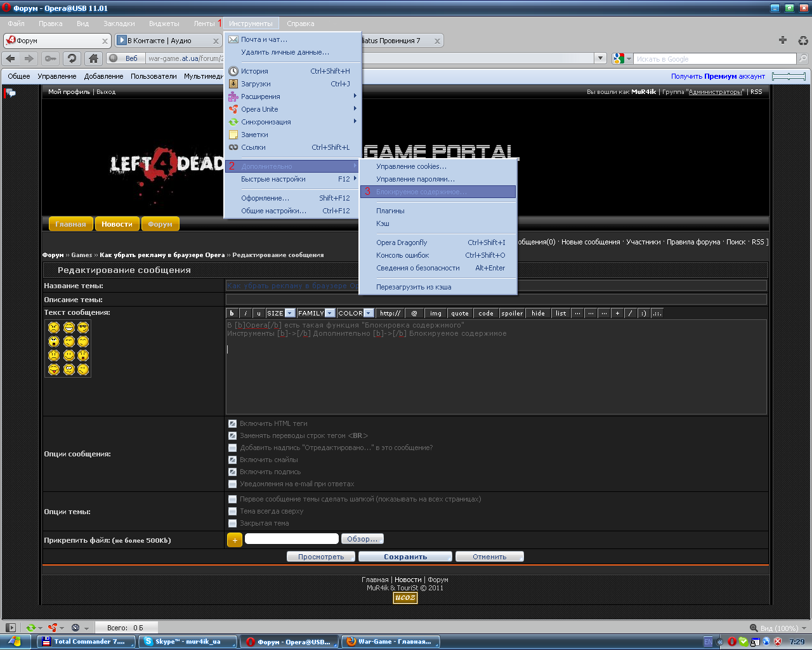Open the SIZE dropdown in editor toolbar
This screenshot has height=650, width=812.
point(281,313)
